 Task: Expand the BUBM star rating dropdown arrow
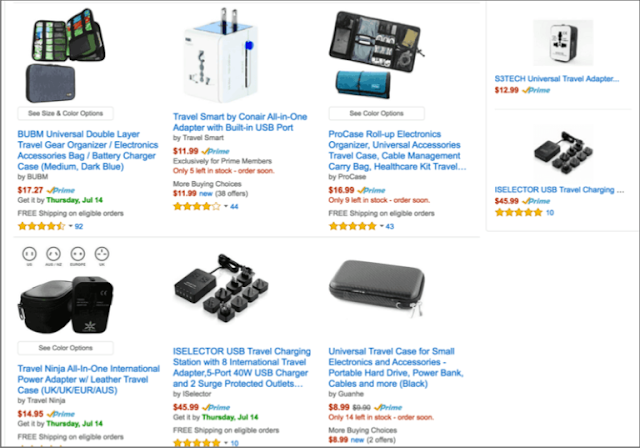point(71,226)
